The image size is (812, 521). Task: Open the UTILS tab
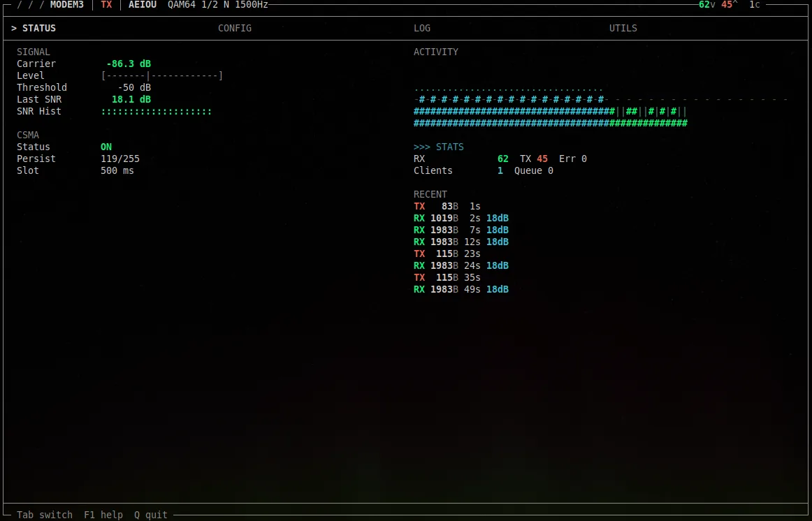623,29
